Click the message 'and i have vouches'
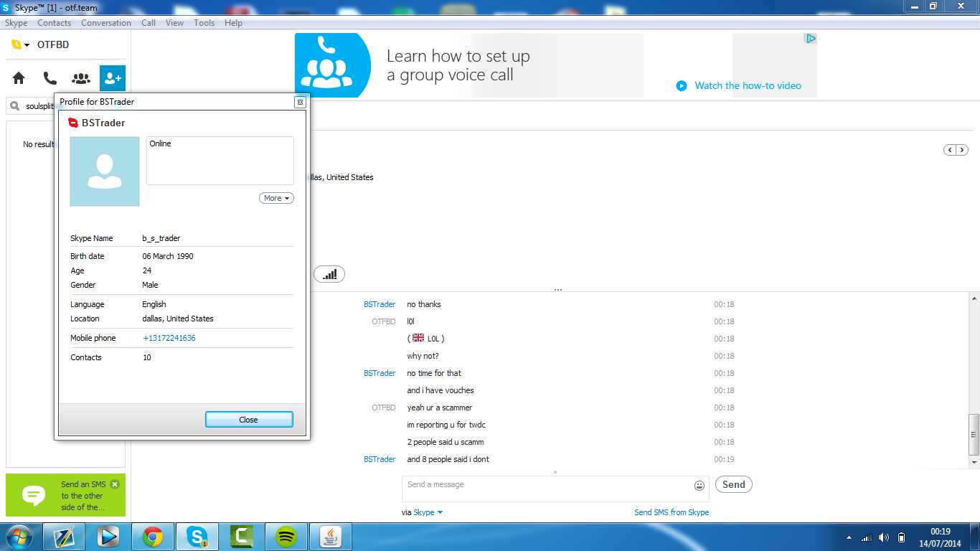Viewport: 980px width, 551px height. (x=440, y=390)
